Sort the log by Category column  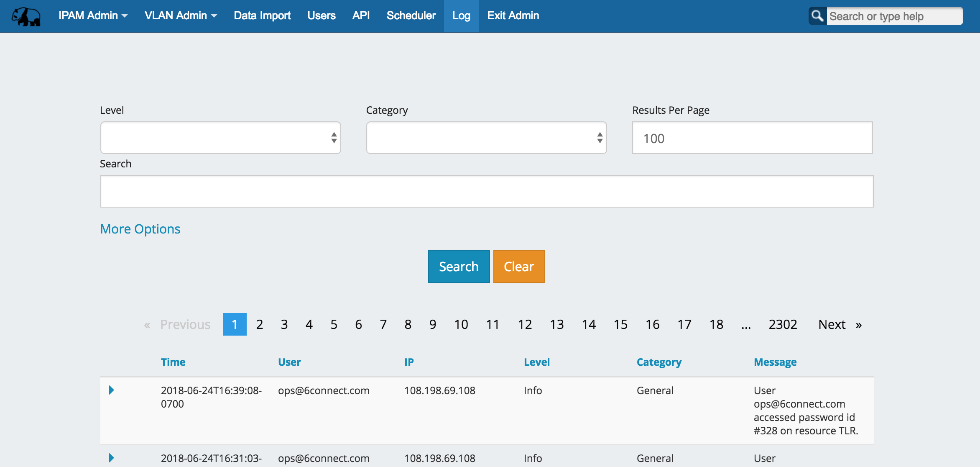tap(659, 362)
